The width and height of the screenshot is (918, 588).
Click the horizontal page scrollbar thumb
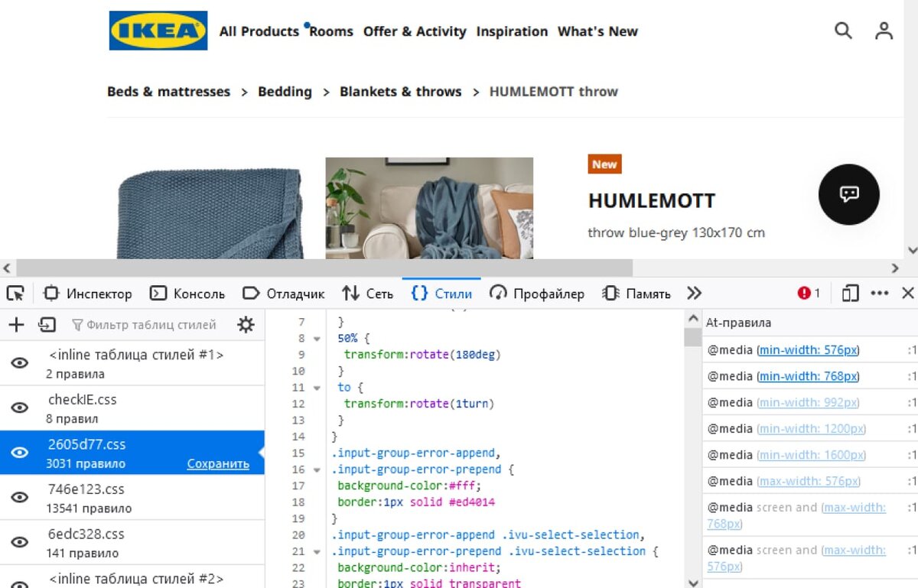324,268
